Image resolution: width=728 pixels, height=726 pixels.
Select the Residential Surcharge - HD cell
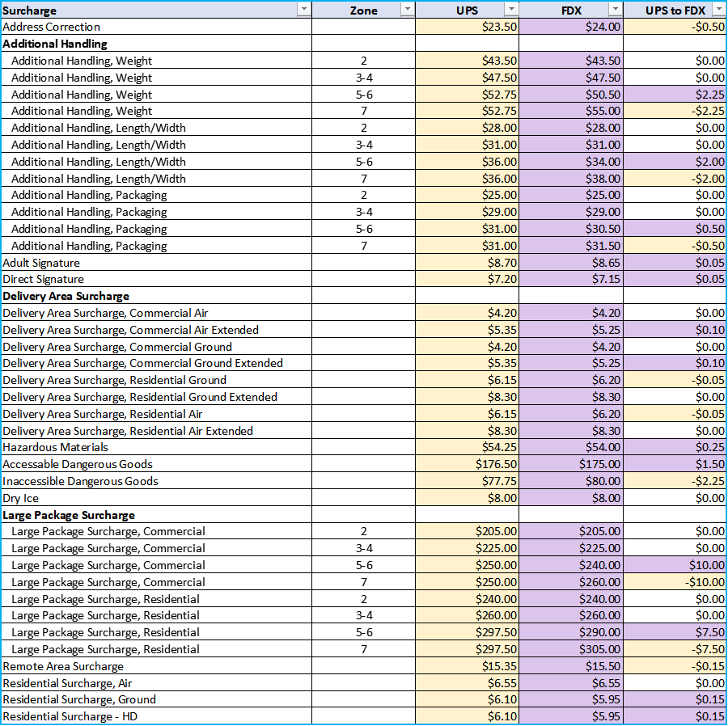pos(156,715)
